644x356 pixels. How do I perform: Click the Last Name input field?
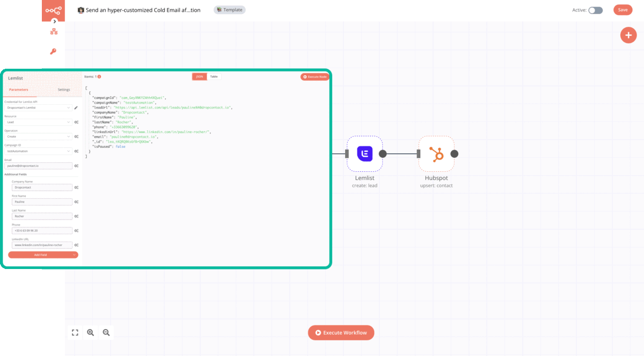coord(42,216)
